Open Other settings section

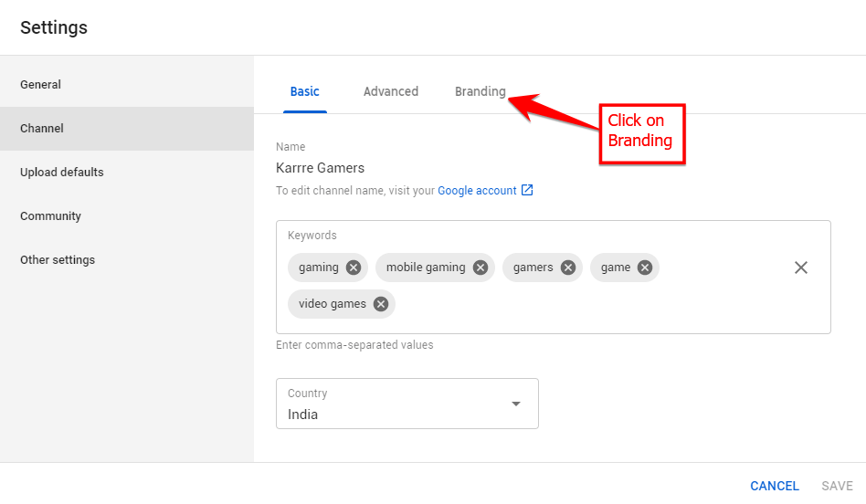click(x=127, y=260)
